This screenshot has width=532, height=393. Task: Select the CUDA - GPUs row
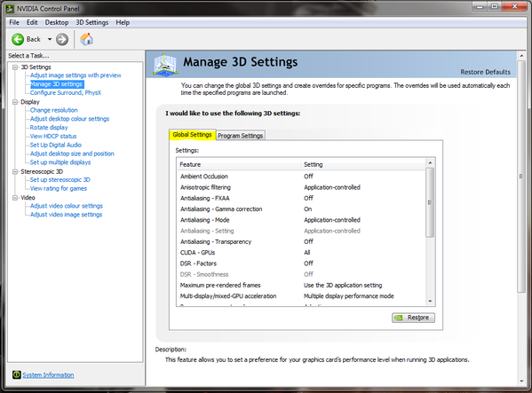point(301,253)
